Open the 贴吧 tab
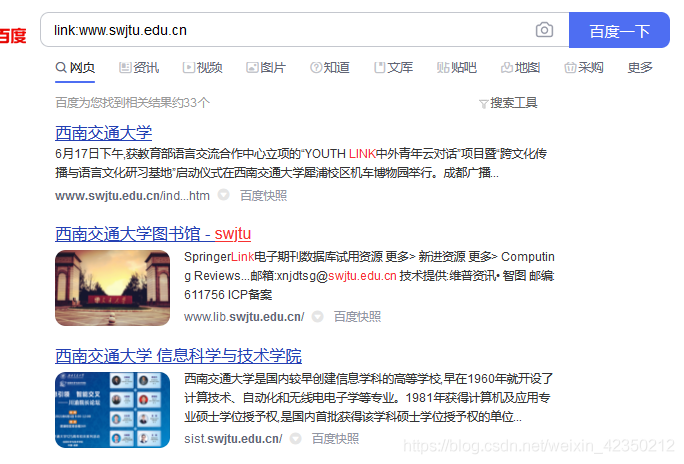Screen dimensions: 684x464 [x=457, y=68]
